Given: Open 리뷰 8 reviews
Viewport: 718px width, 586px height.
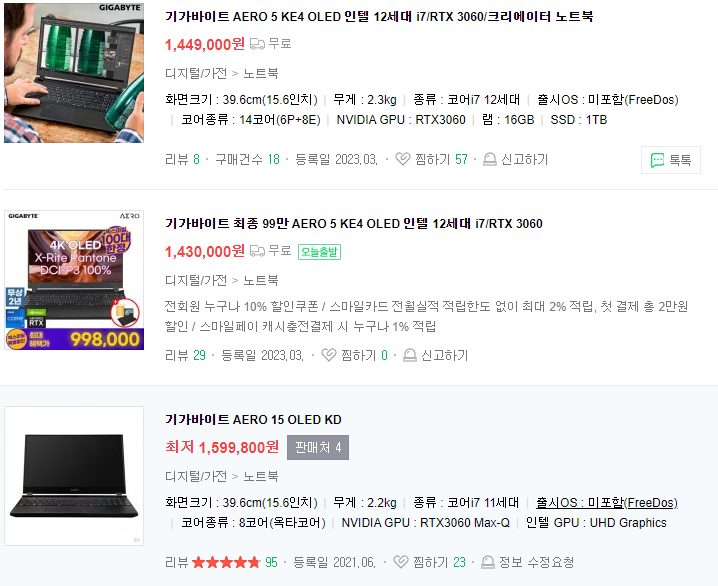Looking at the screenshot, I should pyautogui.click(x=182, y=159).
